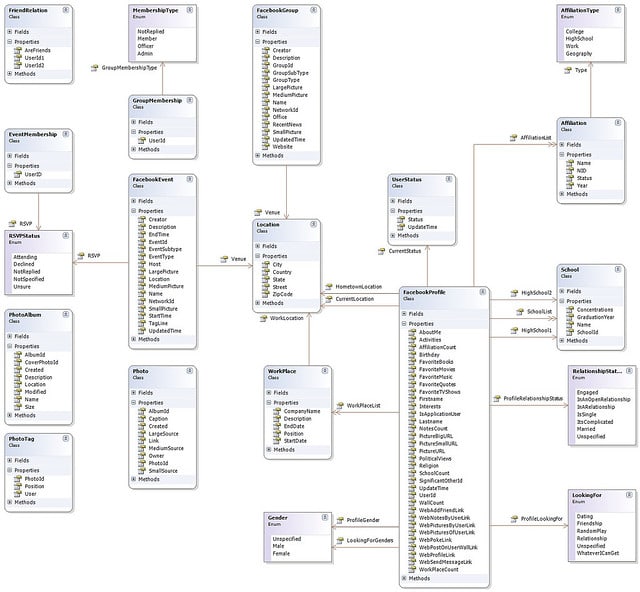Collapse the PhotoAlbum class box chevron
Screen dimensions: 640x592
click(x=66, y=315)
